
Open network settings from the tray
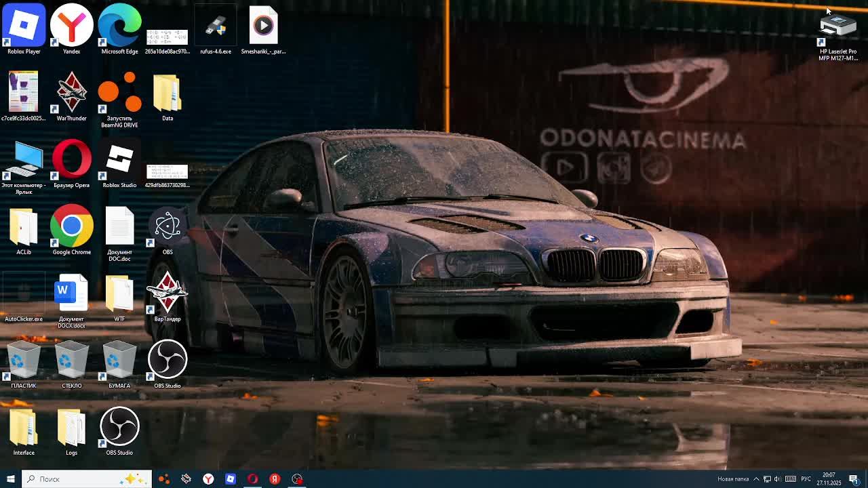768,479
